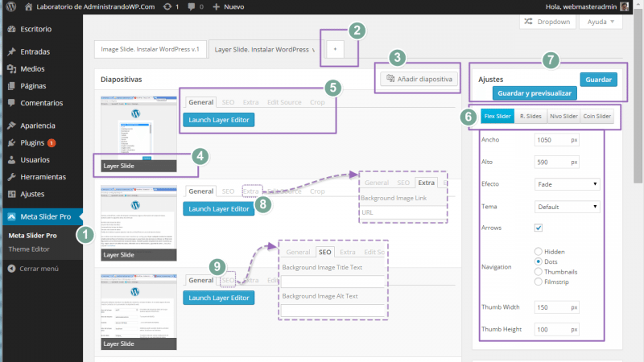Click Añadir diapositiva button
Image resolution: width=644 pixels, height=362 pixels.
coord(419,79)
